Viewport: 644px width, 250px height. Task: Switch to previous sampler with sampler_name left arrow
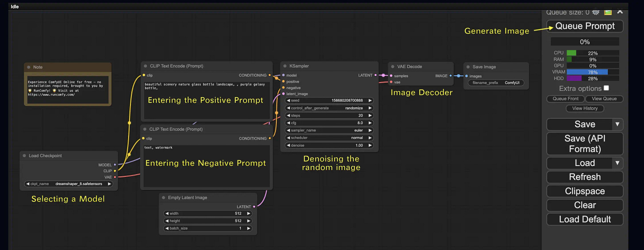pyautogui.click(x=289, y=130)
